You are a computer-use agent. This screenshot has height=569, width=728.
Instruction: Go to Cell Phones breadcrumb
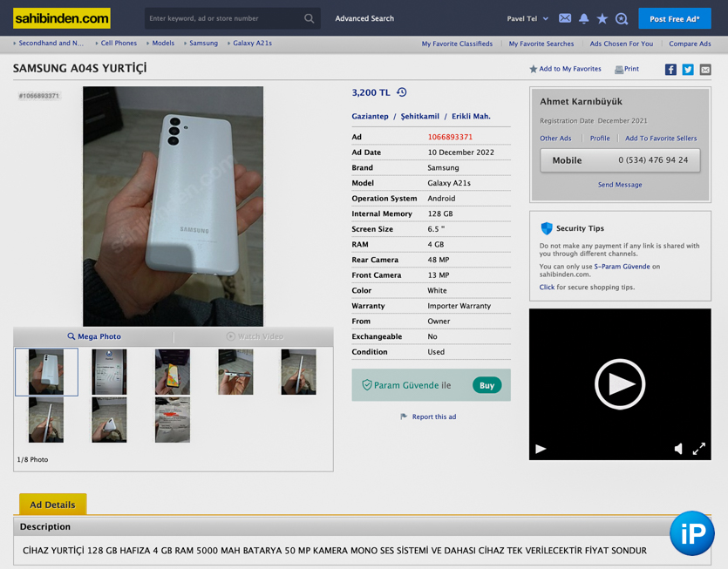pos(119,44)
